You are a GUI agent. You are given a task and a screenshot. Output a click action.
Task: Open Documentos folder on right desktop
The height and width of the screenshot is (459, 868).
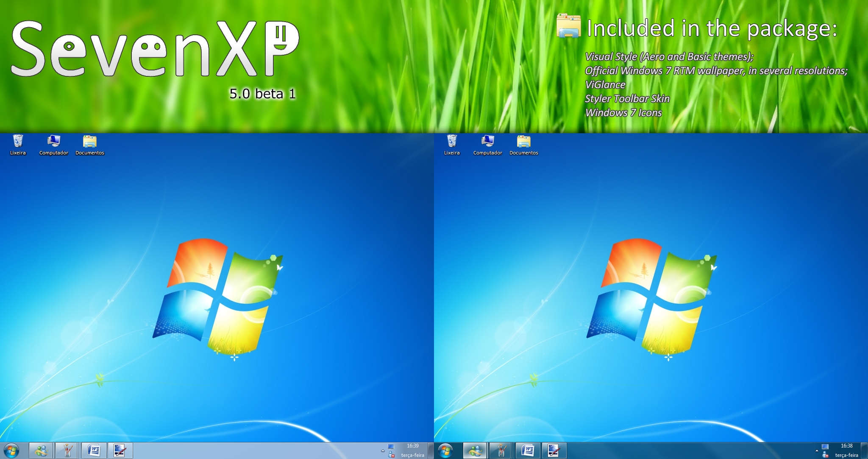coord(524,145)
